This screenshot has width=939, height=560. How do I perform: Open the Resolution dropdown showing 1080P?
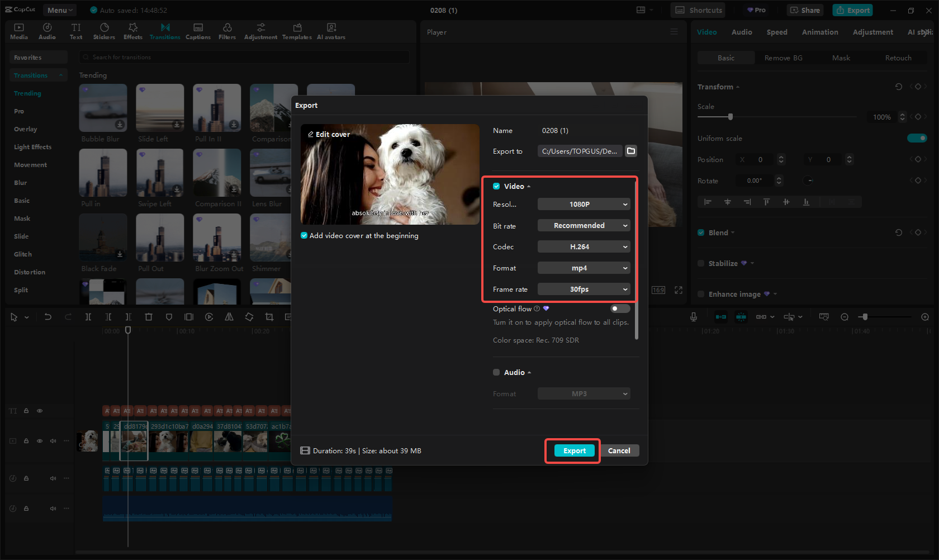(x=584, y=204)
